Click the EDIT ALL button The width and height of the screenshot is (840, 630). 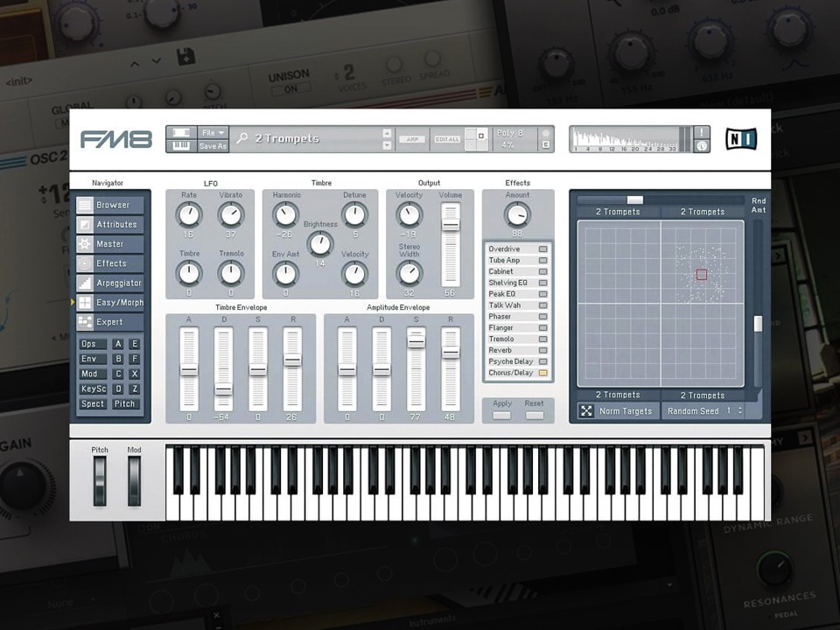tap(447, 139)
